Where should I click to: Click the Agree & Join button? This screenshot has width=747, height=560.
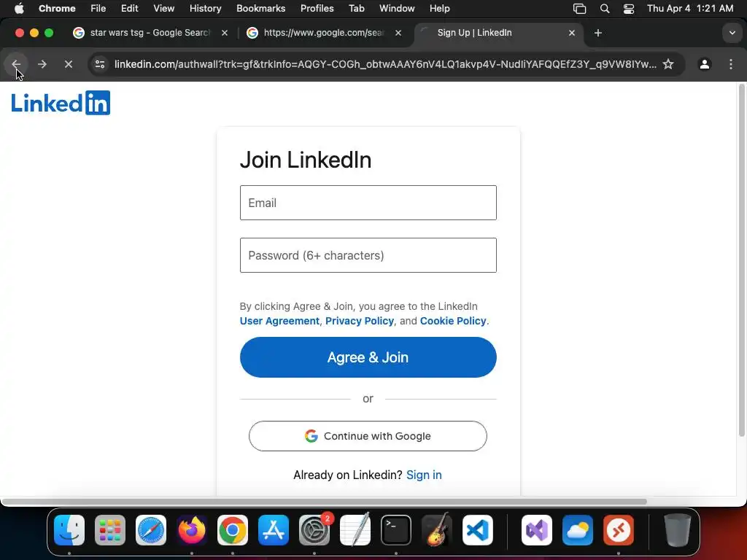pyautogui.click(x=368, y=357)
